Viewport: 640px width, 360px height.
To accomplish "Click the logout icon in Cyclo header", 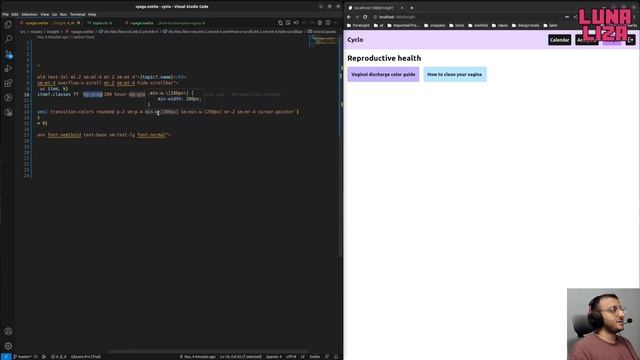I will click(631, 40).
